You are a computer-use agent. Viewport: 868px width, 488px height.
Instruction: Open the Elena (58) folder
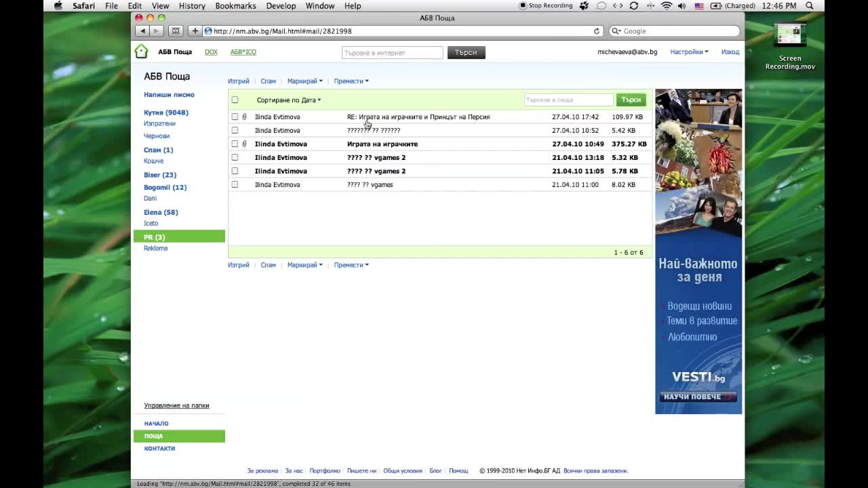161,212
